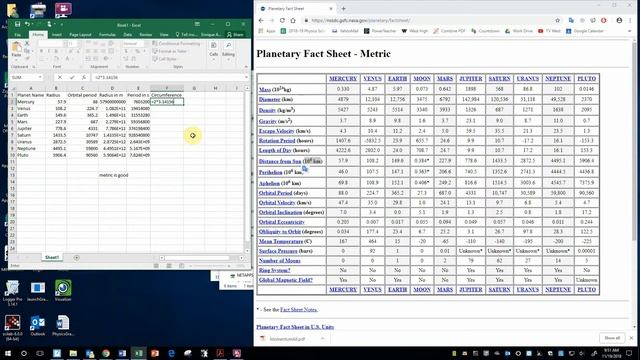Open Insert Function (fx) dialog
The image size is (640, 360).
(83, 77)
